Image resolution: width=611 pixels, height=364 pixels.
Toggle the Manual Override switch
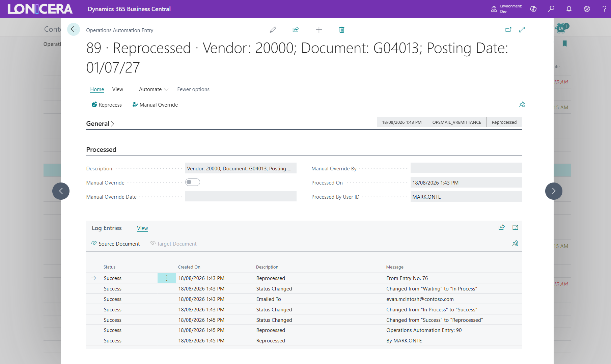pos(193,182)
